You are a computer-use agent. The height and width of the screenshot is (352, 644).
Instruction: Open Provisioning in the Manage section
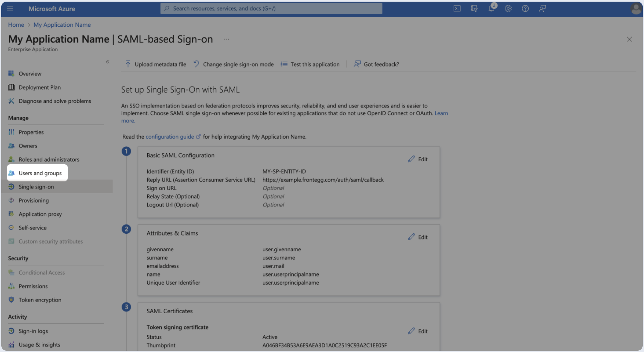pyautogui.click(x=34, y=200)
